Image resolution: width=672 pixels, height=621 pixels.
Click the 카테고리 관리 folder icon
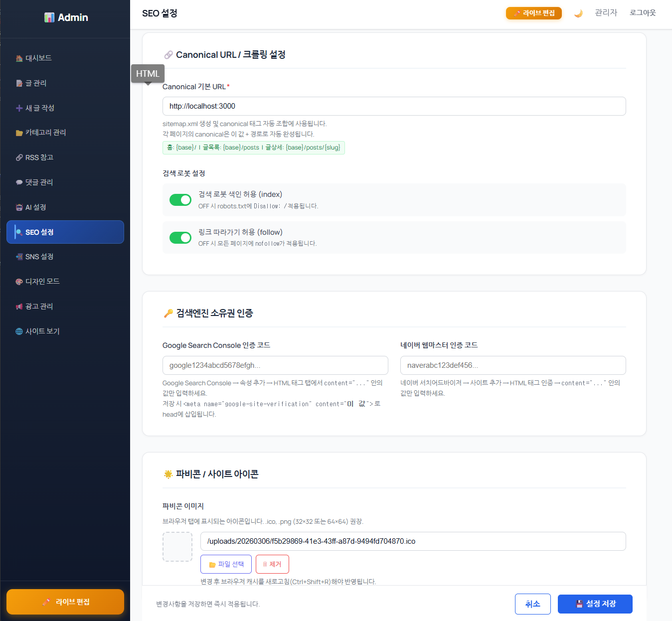(19, 133)
